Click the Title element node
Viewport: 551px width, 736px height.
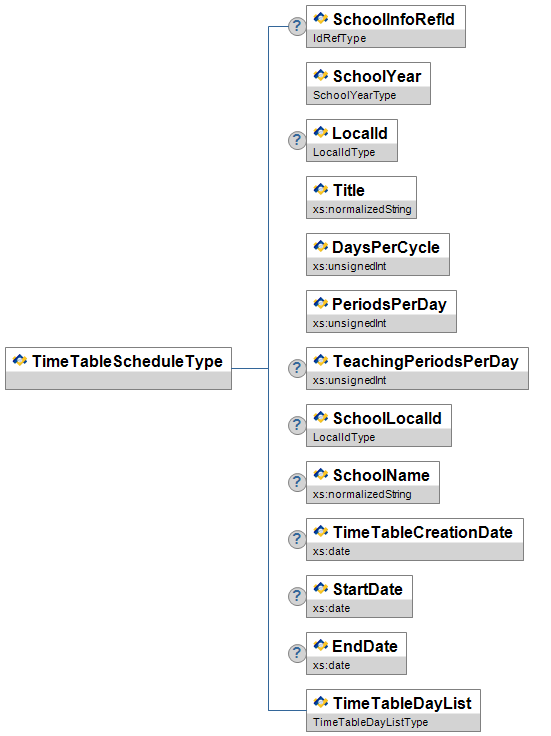pyautogui.click(x=361, y=198)
